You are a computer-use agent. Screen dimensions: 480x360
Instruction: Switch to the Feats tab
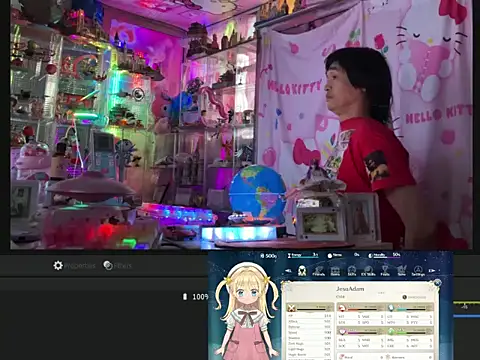pyautogui.click(x=385, y=271)
